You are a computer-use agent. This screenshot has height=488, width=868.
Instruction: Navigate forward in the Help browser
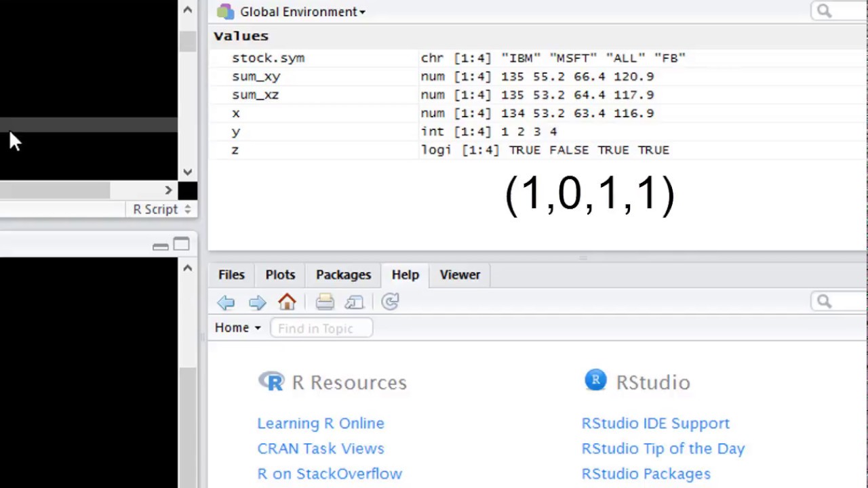coord(257,302)
